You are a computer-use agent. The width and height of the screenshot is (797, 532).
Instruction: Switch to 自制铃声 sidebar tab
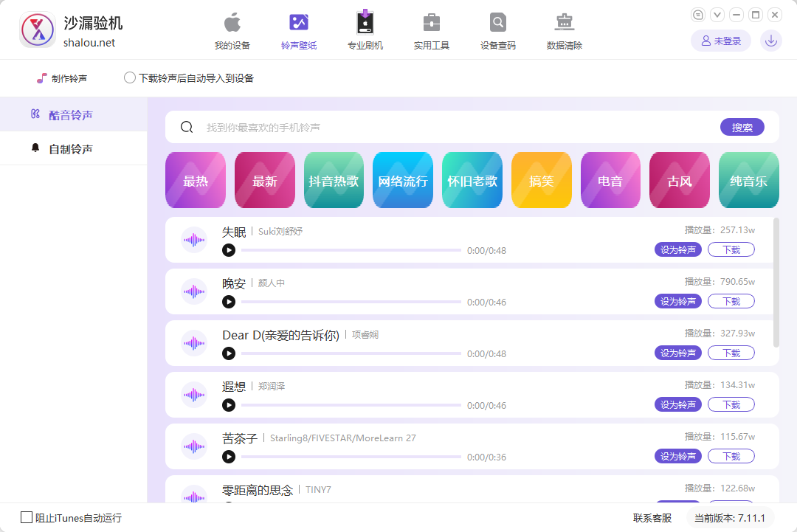74,149
